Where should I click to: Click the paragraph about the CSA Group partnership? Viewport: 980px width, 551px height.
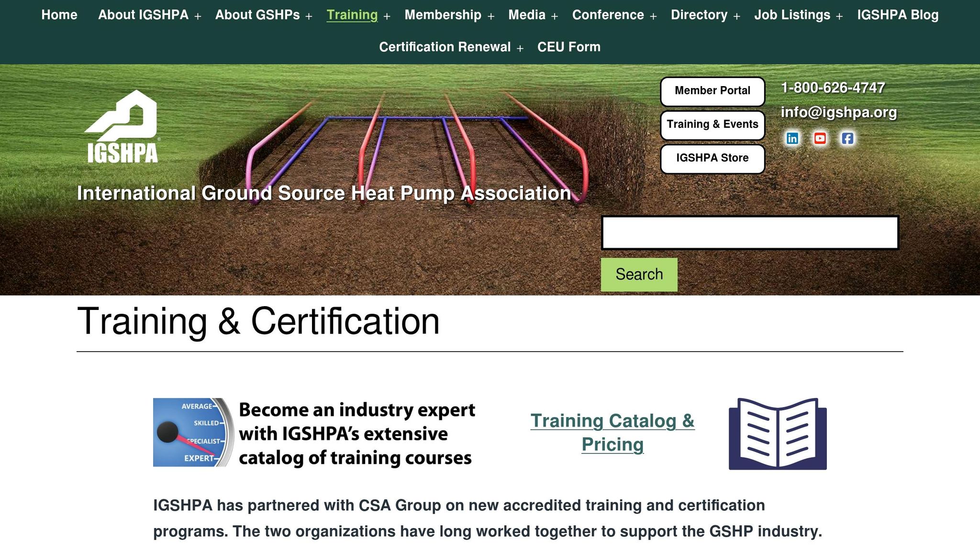tap(488, 518)
